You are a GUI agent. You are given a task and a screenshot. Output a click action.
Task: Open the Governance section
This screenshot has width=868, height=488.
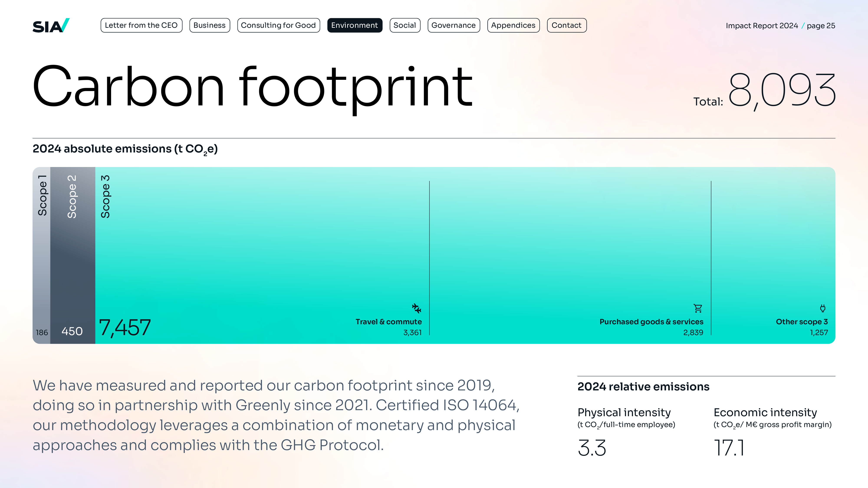pos(454,25)
